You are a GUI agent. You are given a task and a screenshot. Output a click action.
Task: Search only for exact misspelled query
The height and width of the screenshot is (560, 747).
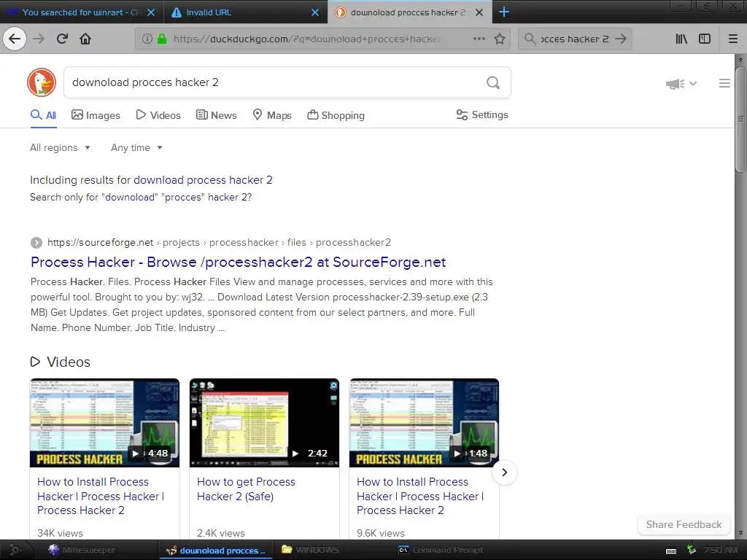[x=178, y=197]
